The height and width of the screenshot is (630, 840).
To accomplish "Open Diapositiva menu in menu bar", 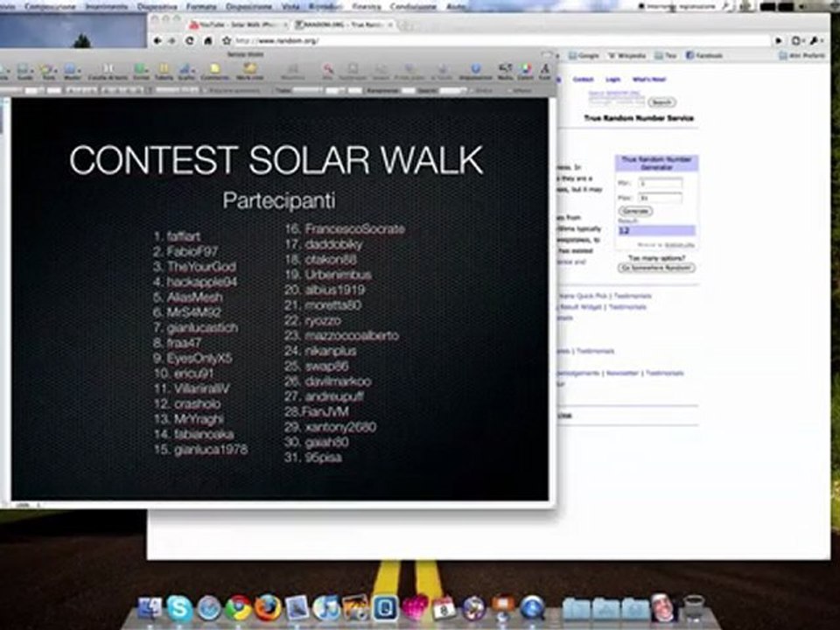I will (157, 6).
